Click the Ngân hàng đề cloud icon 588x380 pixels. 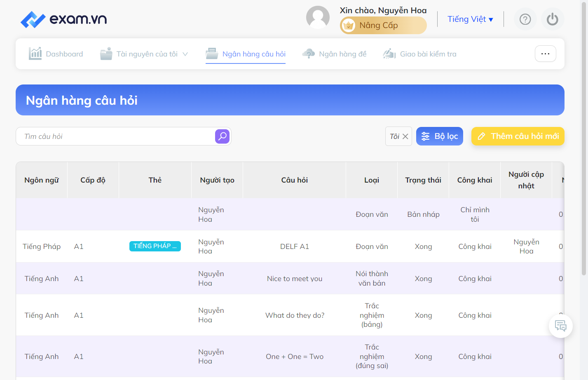308,54
